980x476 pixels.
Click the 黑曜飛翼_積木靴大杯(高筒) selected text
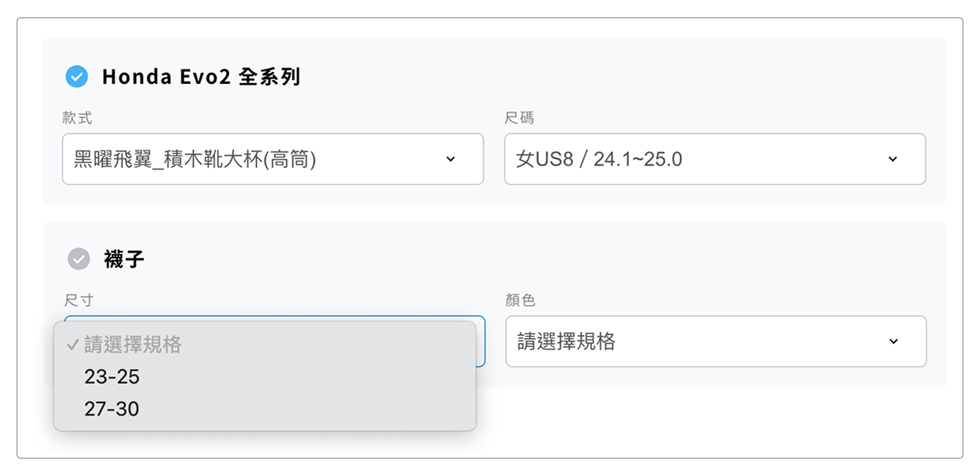(195, 159)
